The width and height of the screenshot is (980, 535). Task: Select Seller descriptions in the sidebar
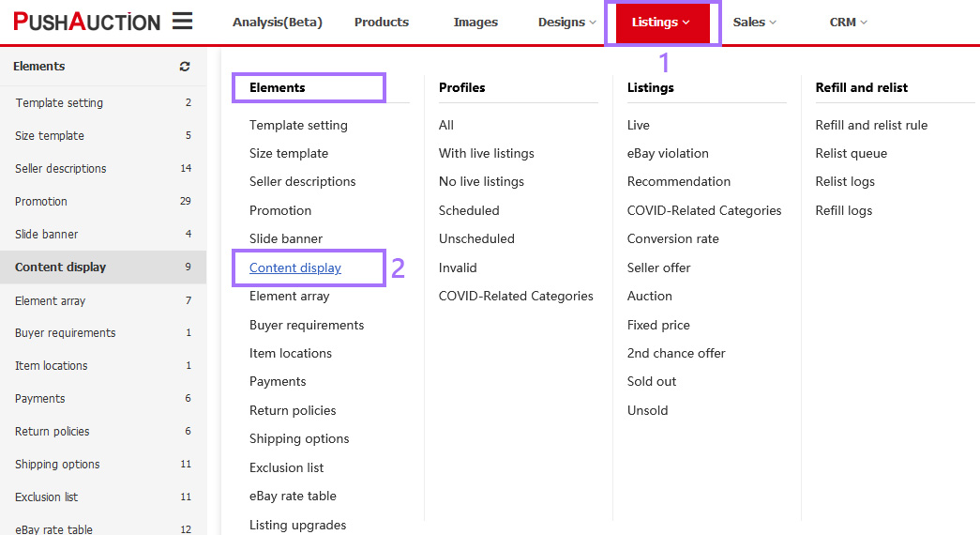coord(61,168)
